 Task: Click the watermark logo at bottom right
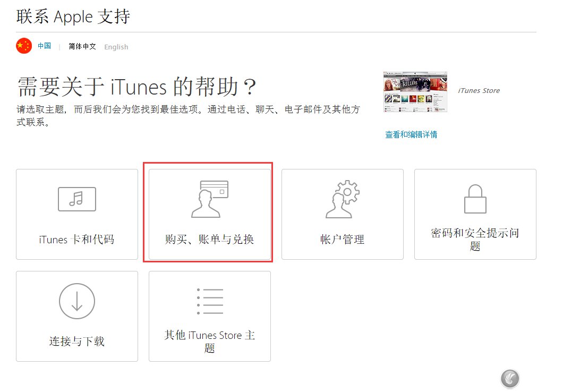point(510,379)
